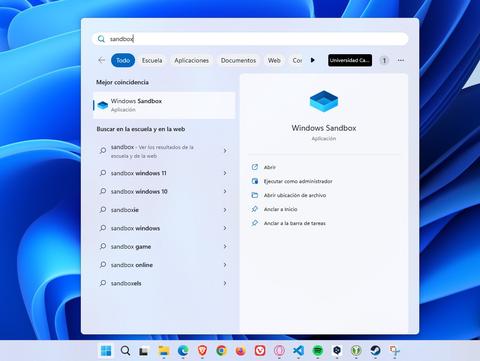Select 'sandbox windows 11' suggestion text
Screen dimensions: 480x361
click(x=138, y=173)
